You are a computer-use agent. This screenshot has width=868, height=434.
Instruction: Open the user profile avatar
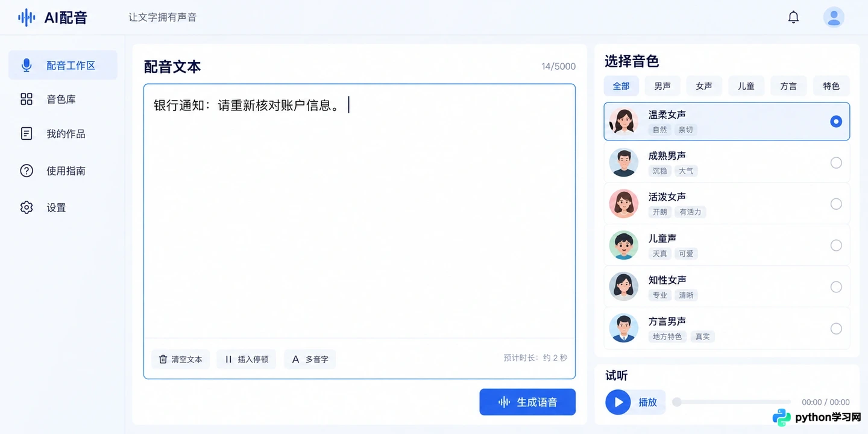(x=834, y=17)
